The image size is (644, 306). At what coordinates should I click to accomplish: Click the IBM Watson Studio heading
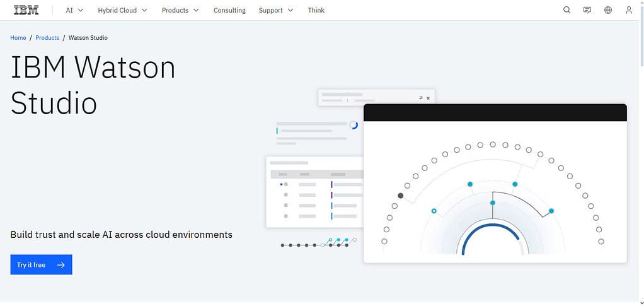(93, 85)
